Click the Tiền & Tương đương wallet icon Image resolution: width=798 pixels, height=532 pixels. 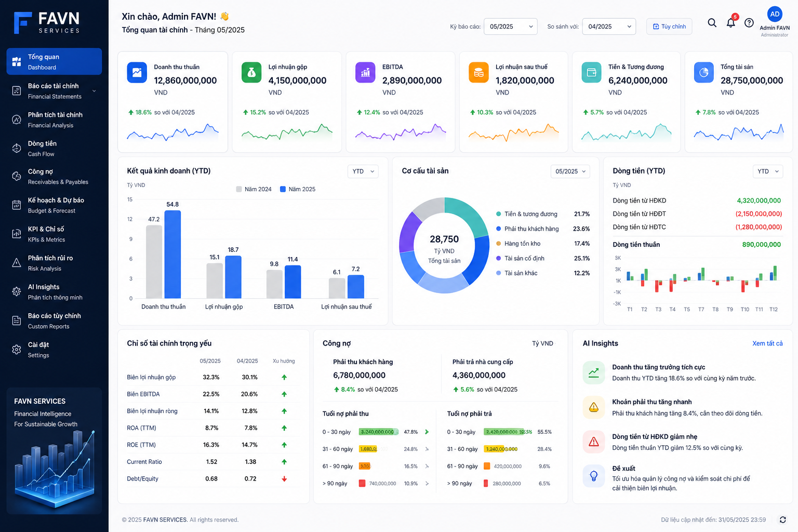tap(591, 73)
